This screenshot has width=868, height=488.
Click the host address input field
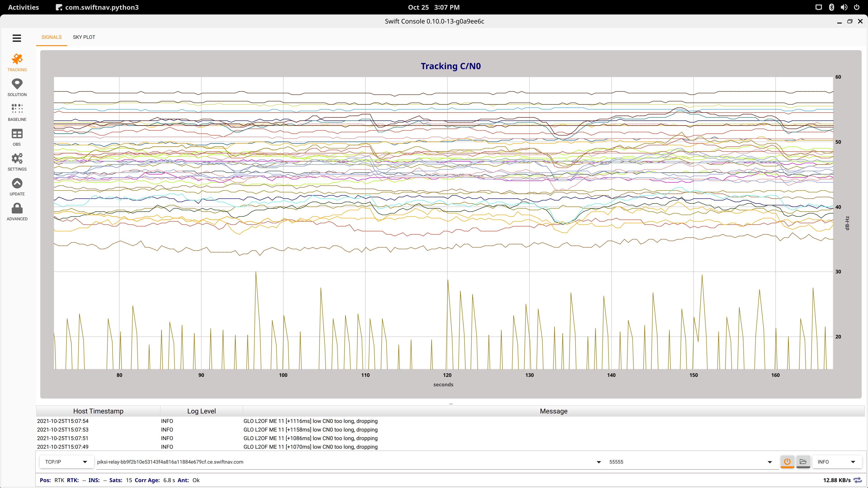coord(337,462)
